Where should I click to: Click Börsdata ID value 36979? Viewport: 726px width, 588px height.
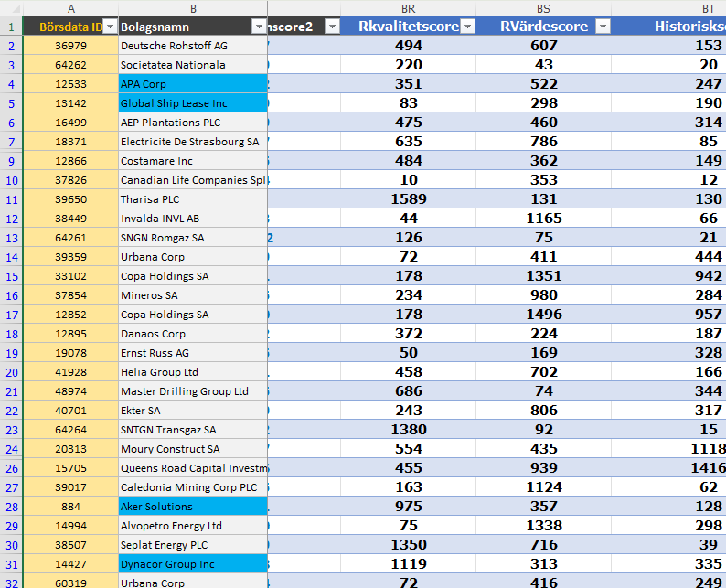(x=70, y=46)
